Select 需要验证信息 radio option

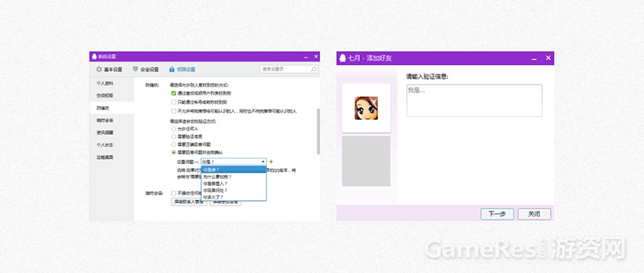tap(174, 136)
